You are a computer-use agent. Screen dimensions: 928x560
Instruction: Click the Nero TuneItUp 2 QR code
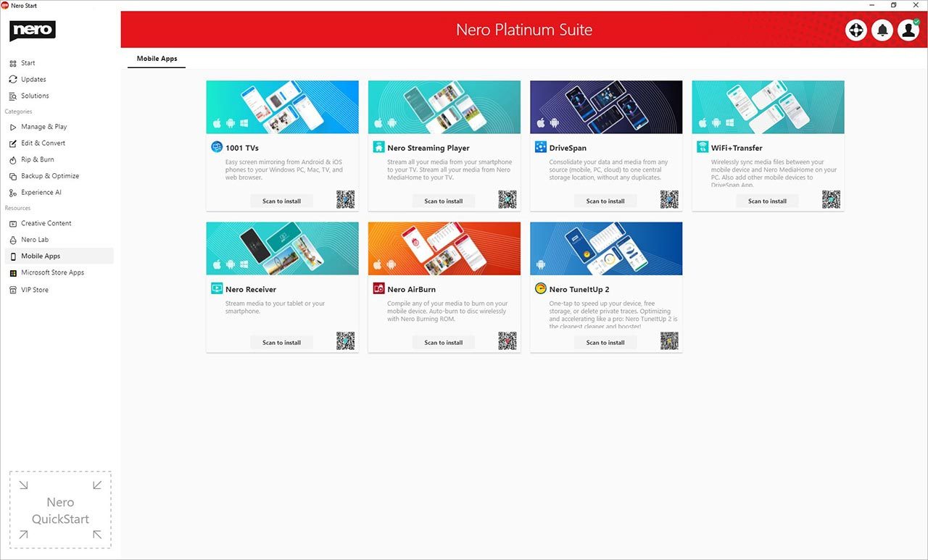(669, 341)
